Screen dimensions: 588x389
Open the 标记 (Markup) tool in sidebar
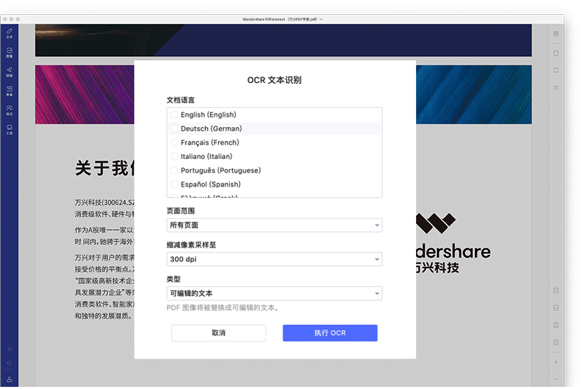(x=9, y=110)
